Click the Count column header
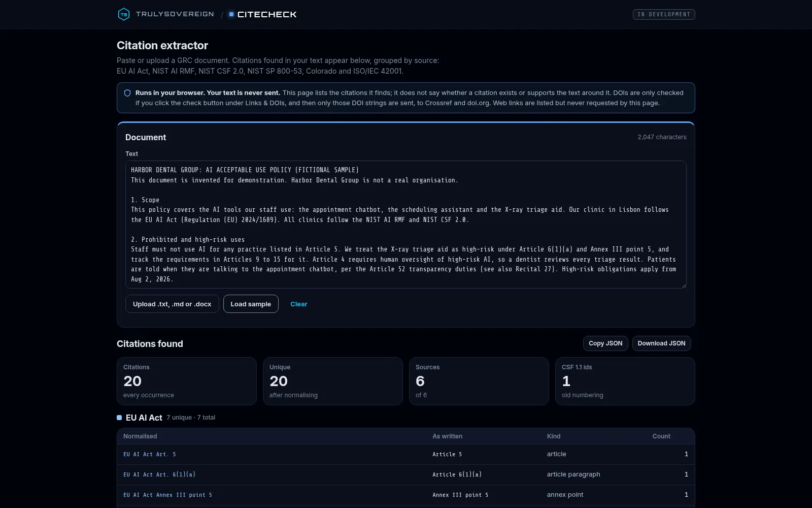 click(661, 436)
